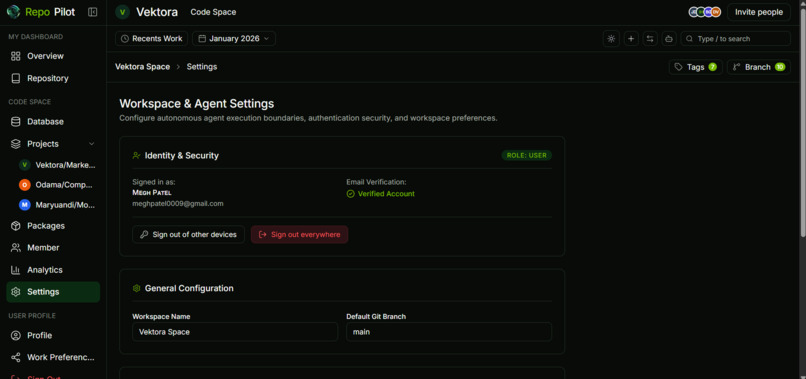This screenshot has width=806, height=379.
Task: Select Settings in the sidebar
Action: [53, 292]
